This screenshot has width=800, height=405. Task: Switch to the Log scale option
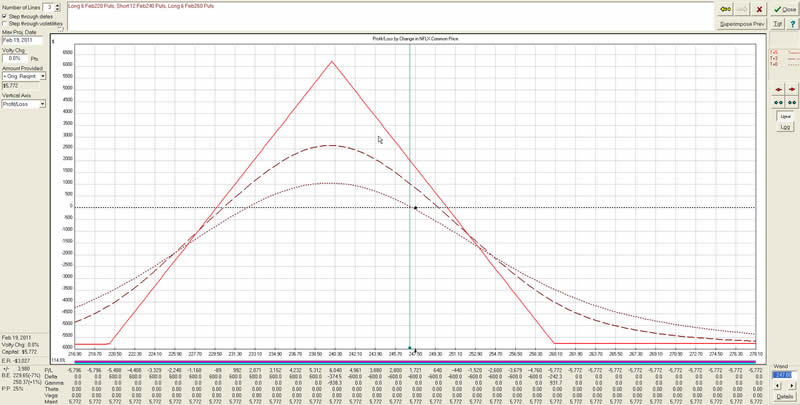point(784,127)
